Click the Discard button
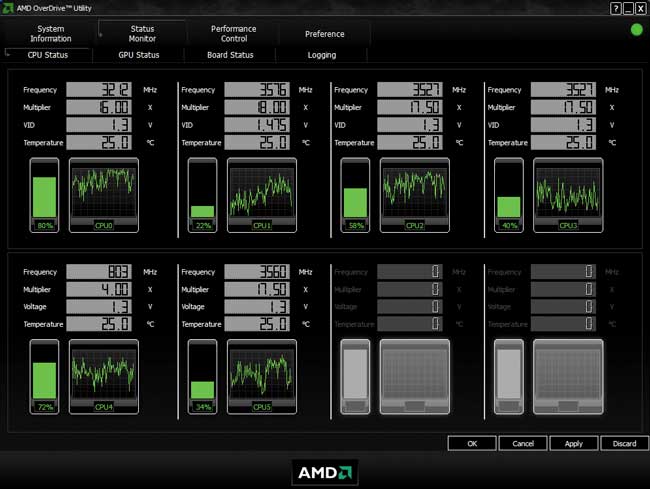 click(x=624, y=443)
